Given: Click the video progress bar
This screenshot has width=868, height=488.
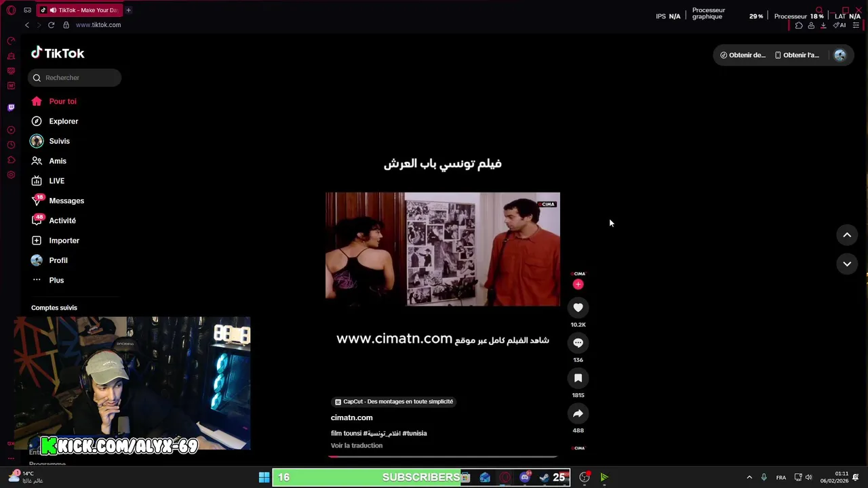Looking at the screenshot, I should [x=443, y=456].
